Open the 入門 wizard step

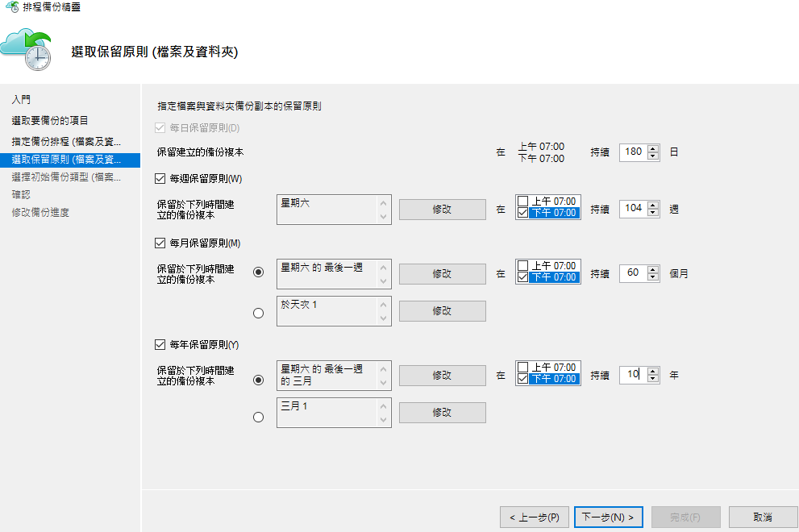pos(21,100)
